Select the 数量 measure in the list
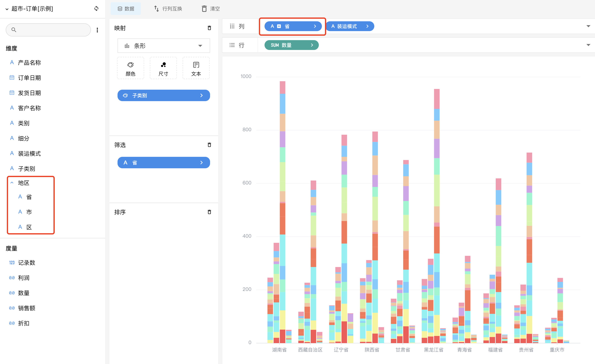This screenshot has width=595, height=364. [x=24, y=293]
